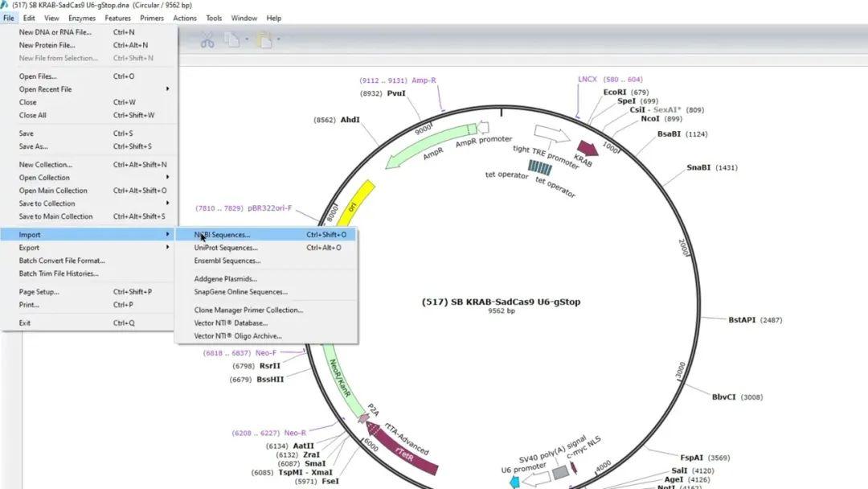The width and height of the screenshot is (868, 489).
Task: Expand the Export submenu
Action: (x=32, y=248)
